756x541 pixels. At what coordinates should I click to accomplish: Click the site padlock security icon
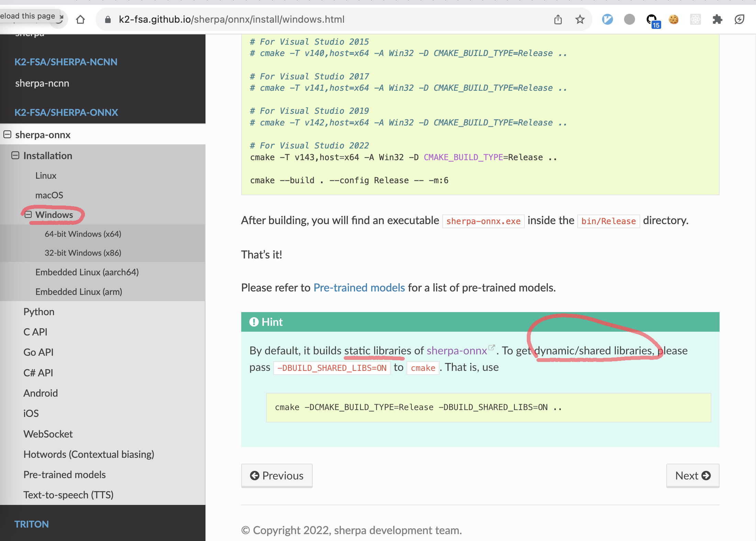point(107,19)
